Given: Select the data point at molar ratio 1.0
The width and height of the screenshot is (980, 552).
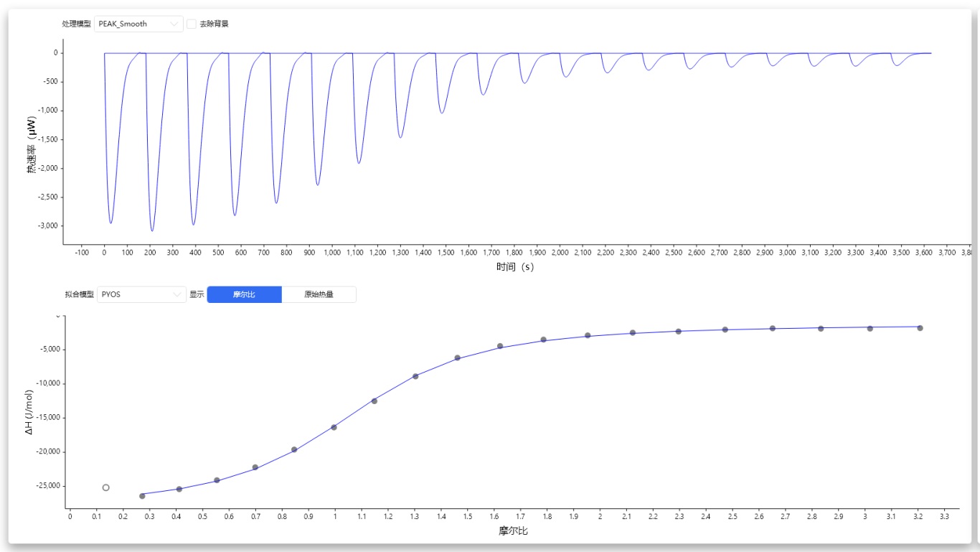Looking at the screenshot, I should pyautogui.click(x=334, y=427).
